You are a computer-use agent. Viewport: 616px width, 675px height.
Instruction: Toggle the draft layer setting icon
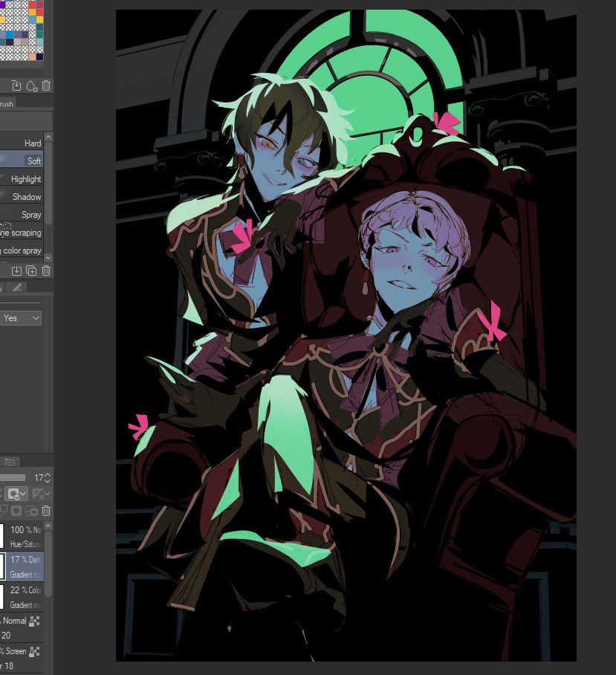click(x=38, y=494)
